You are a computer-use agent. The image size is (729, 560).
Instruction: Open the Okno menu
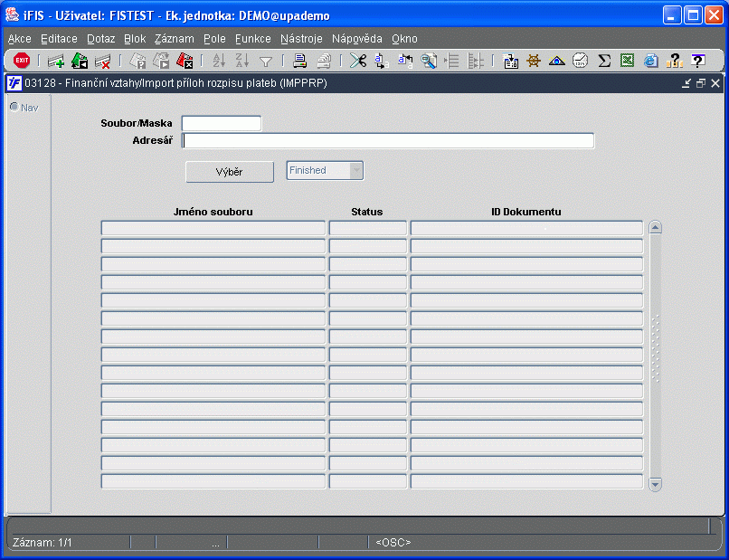404,39
